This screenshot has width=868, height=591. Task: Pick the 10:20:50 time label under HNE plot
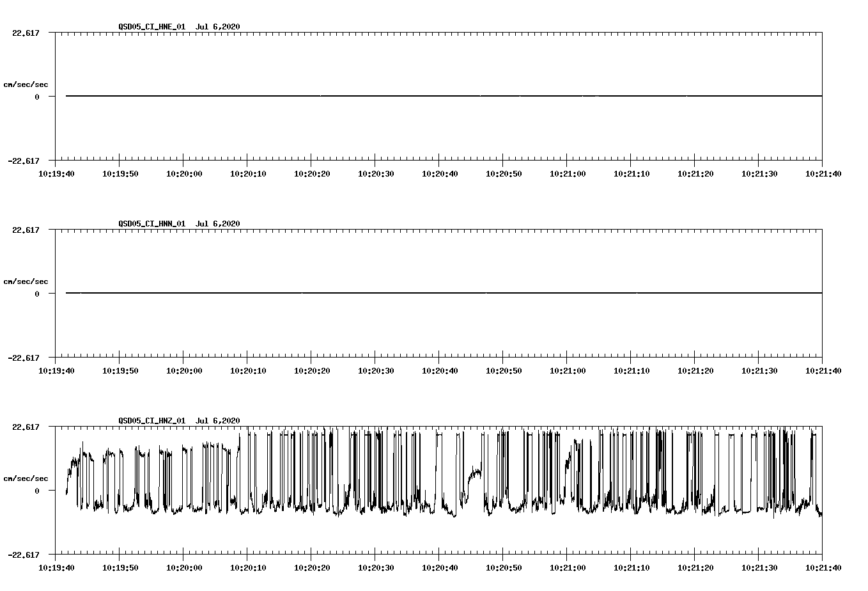(x=503, y=173)
